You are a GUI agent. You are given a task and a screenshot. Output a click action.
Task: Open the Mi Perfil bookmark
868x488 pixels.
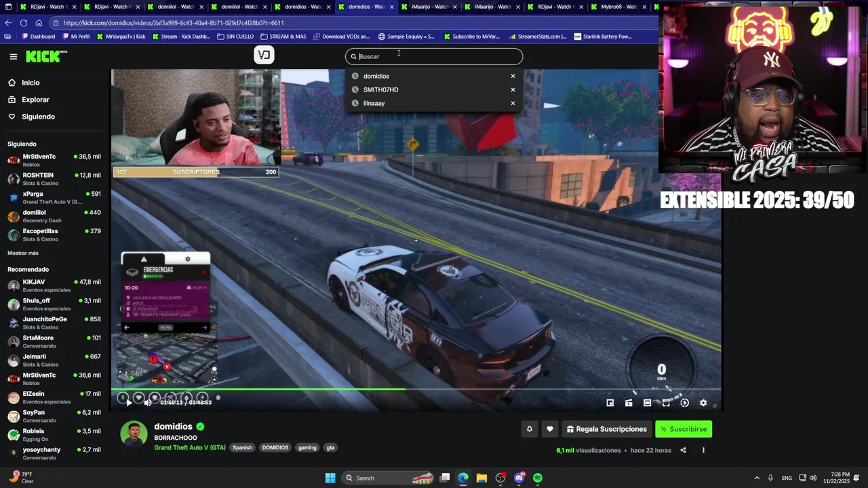(x=76, y=37)
